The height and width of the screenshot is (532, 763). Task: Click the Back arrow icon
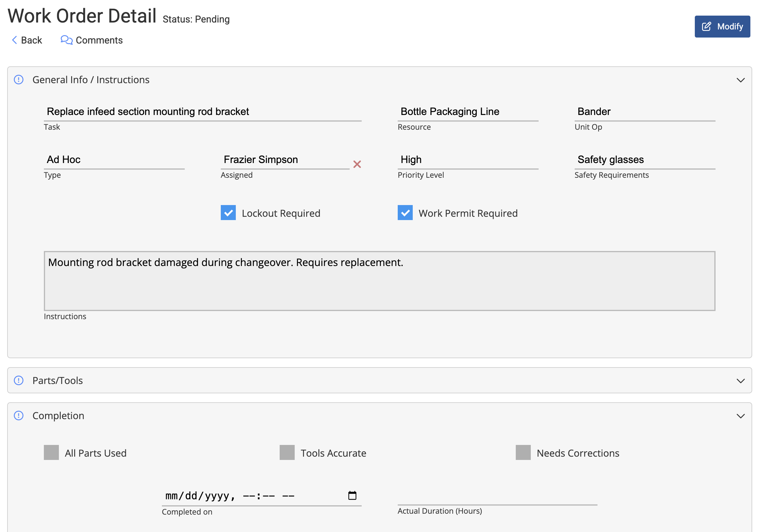15,40
